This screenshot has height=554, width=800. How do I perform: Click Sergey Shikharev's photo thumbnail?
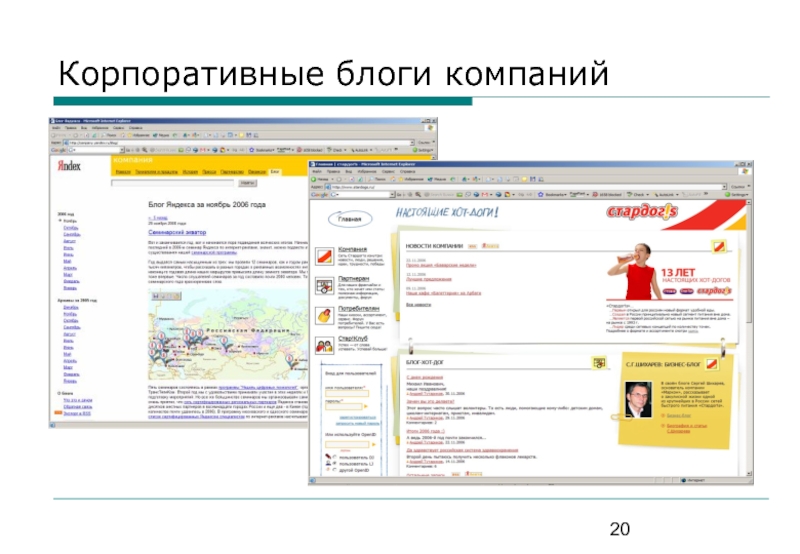(x=638, y=399)
